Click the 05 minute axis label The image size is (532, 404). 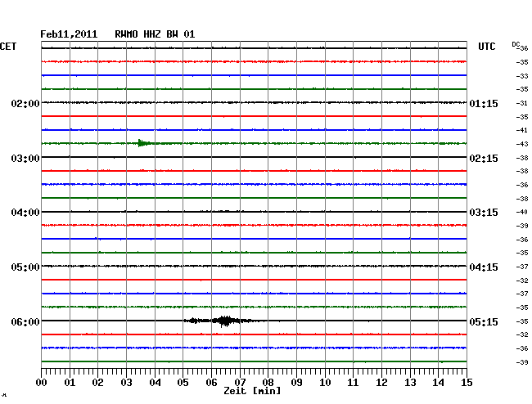click(183, 383)
